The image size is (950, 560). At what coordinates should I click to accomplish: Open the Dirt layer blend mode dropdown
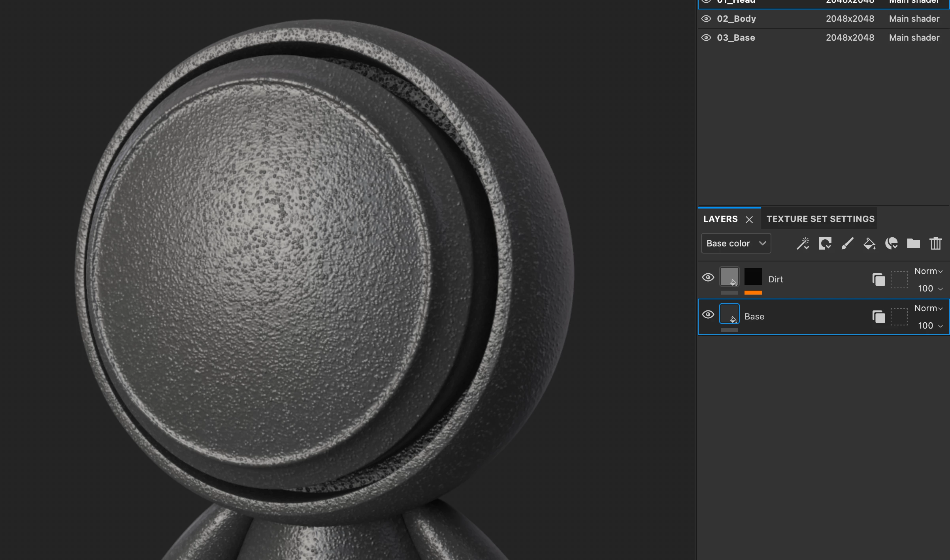coord(929,271)
